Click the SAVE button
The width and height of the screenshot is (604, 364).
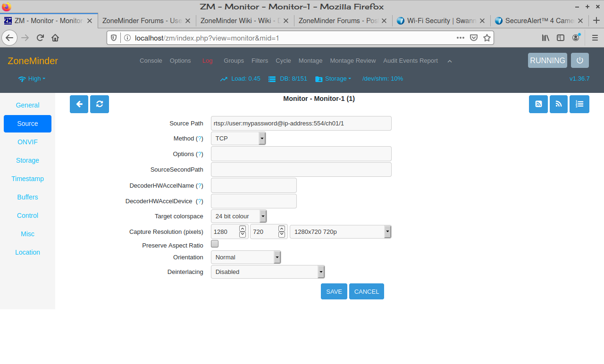[334, 291]
